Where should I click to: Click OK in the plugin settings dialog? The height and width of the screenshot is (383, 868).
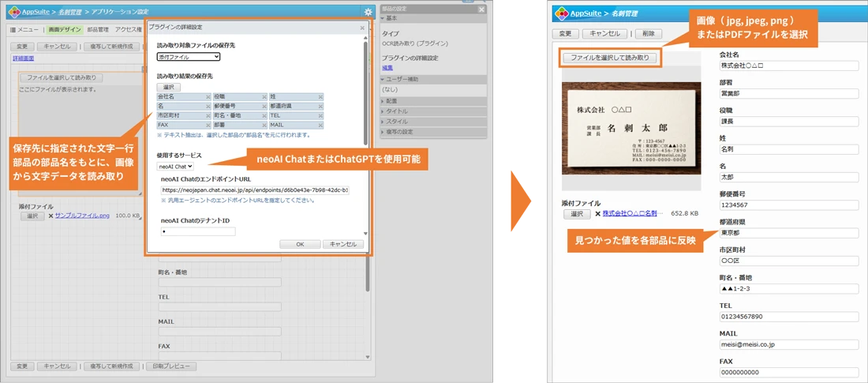300,245
